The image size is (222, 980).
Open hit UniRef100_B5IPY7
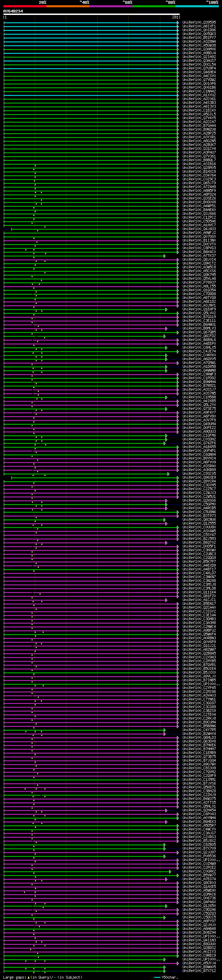pyautogui.click(x=199, y=38)
